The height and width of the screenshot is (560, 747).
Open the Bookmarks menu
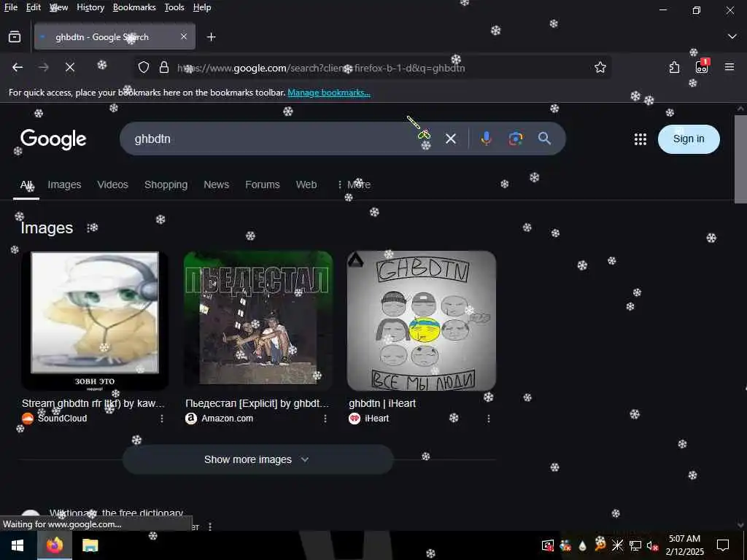[x=134, y=7]
